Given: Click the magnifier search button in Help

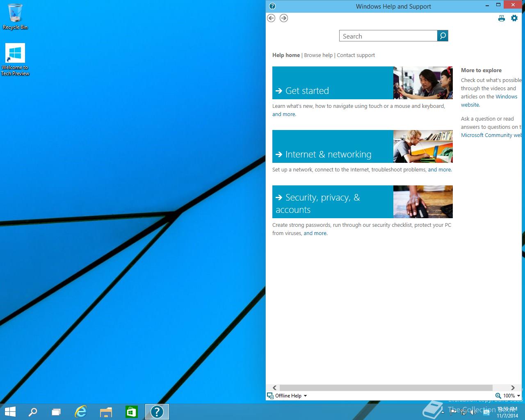Looking at the screenshot, I should click(x=443, y=36).
